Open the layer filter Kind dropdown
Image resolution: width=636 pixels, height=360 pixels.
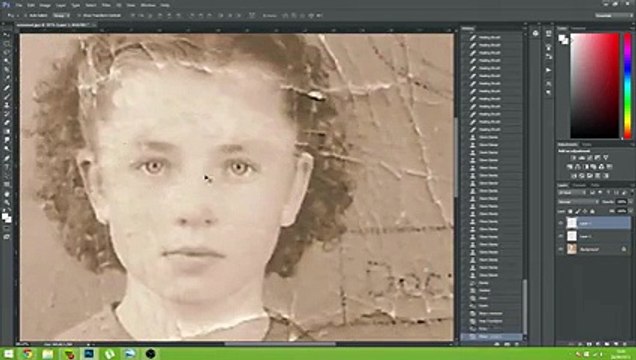pyautogui.click(x=571, y=193)
